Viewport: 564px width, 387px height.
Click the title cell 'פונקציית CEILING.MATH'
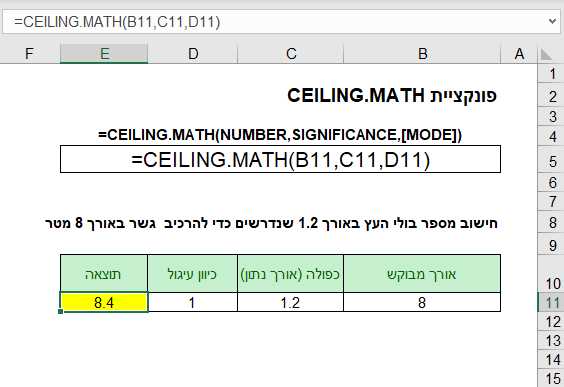[x=392, y=96]
